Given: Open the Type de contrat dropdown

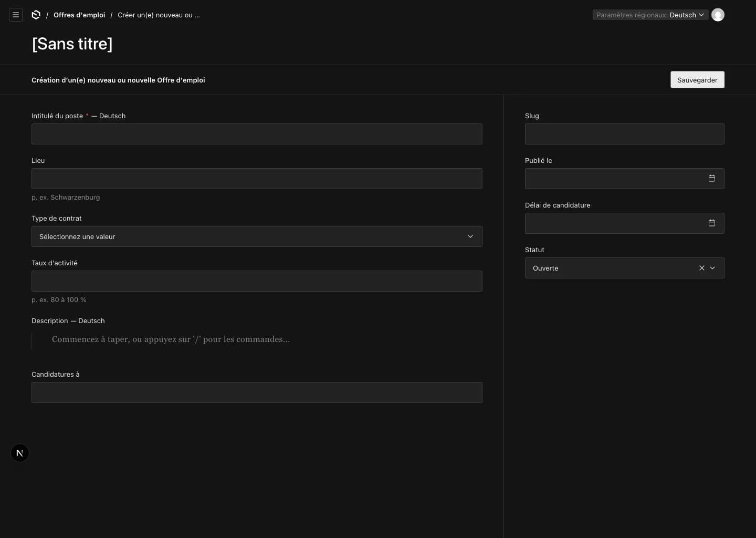Looking at the screenshot, I should 257,236.
